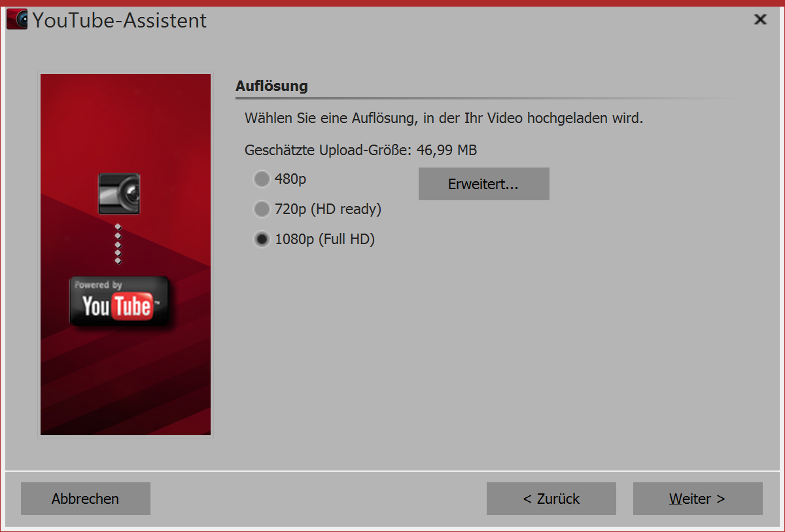Image resolution: width=785 pixels, height=532 pixels.
Task: Click the red sidebar banner image
Action: click(x=126, y=255)
